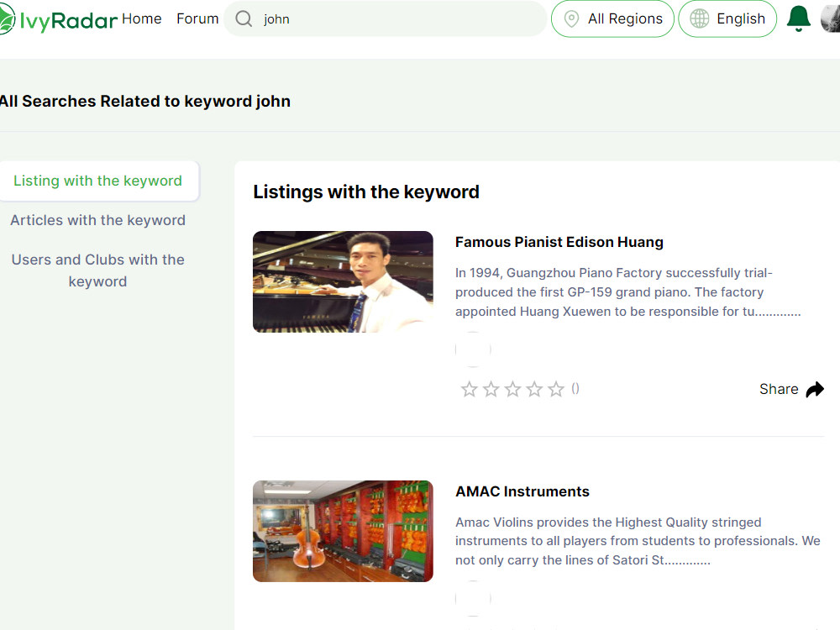Go to Home page
The width and height of the screenshot is (840, 630).
coord(141,18)
